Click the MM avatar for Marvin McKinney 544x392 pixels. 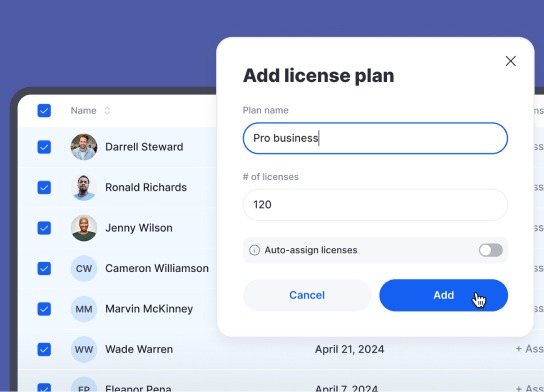coord(84,309)
